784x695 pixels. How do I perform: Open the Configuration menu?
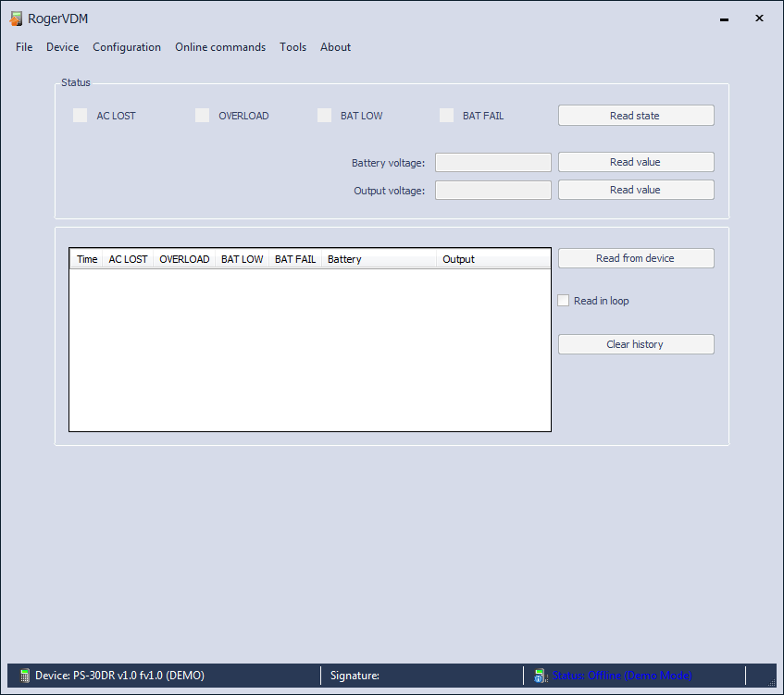pyautogui.click(x=127, y=47)
